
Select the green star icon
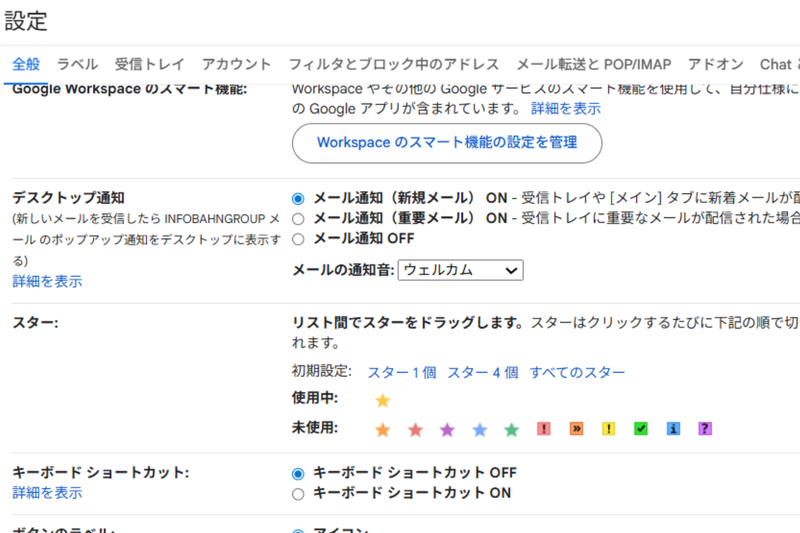(512, 429)
